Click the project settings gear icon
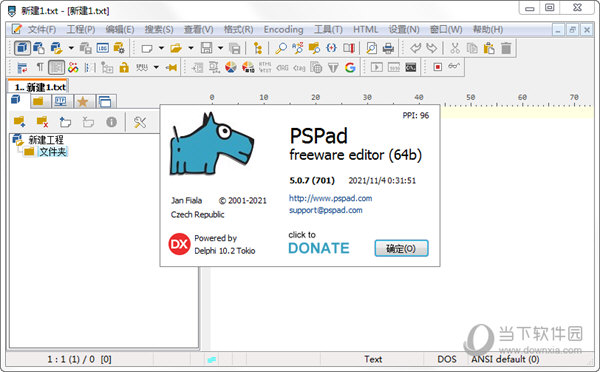The image size is (600, 372). [119, 48]
